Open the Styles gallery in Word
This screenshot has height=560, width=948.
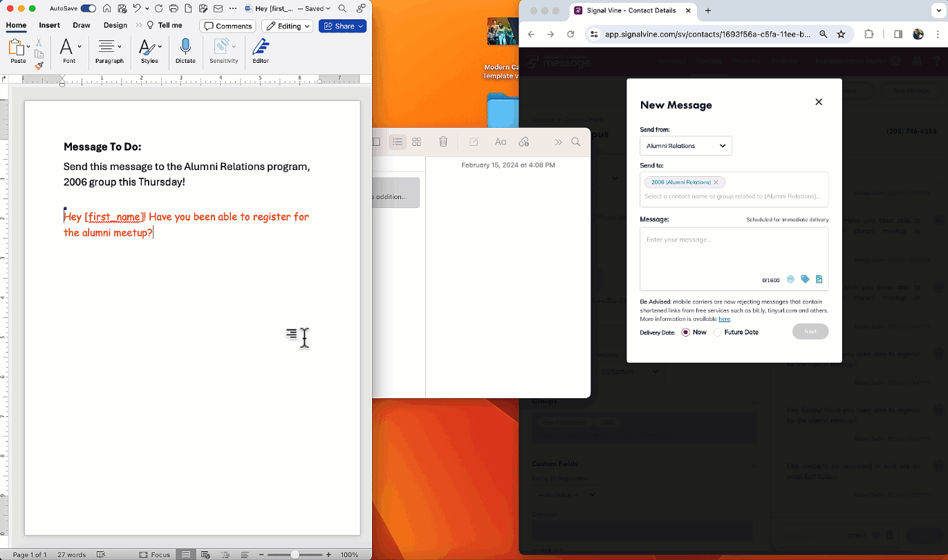point(149,48)
